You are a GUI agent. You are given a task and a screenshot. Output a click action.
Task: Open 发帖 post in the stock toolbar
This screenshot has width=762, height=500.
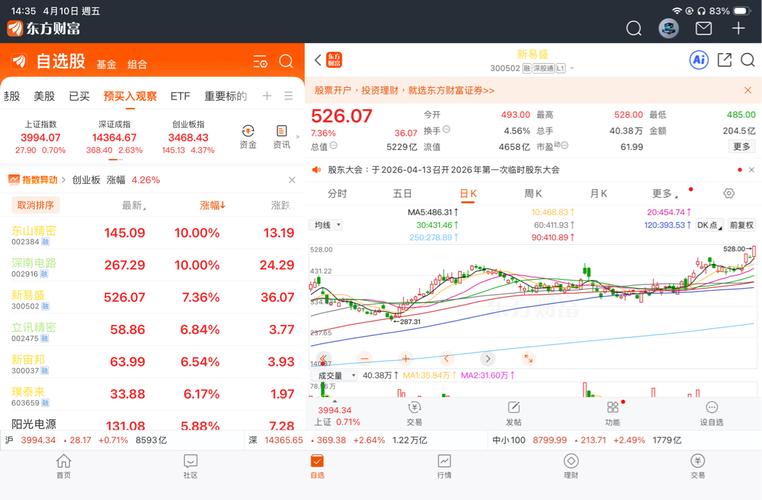pyautogui.click(x=514, y=414)
